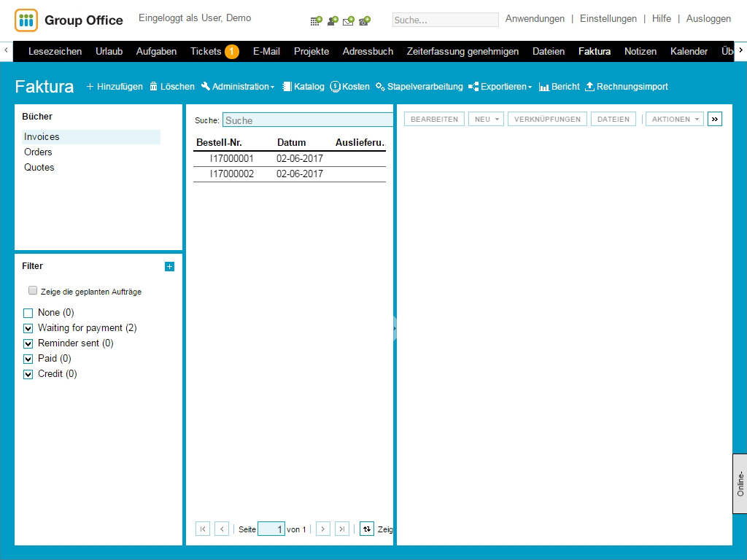747x560 pixels.
Task: Enable 'Zeige die geplanten Aufträge' checkbox
Action: click(x=33, y=290)
